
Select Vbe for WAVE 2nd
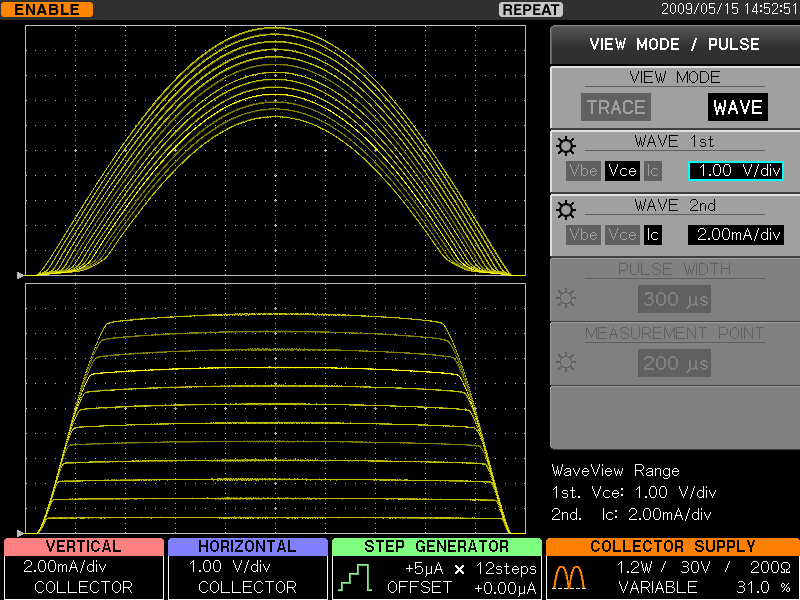[583, 235]
